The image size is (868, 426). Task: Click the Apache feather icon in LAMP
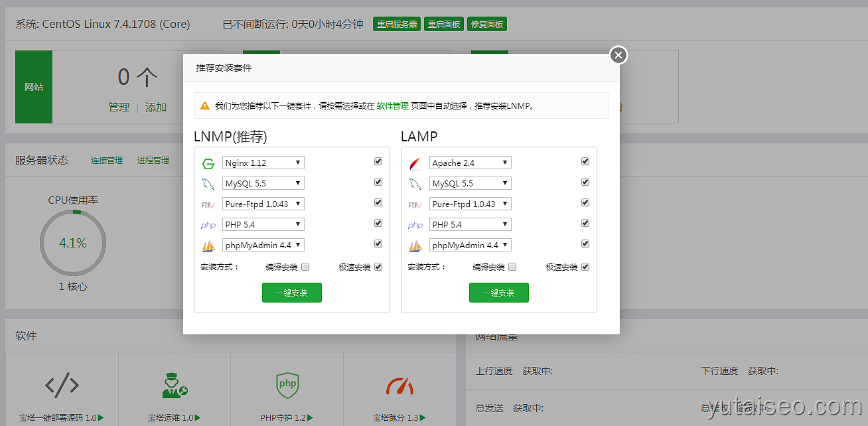pyautogui.click(x=415, y=163)
